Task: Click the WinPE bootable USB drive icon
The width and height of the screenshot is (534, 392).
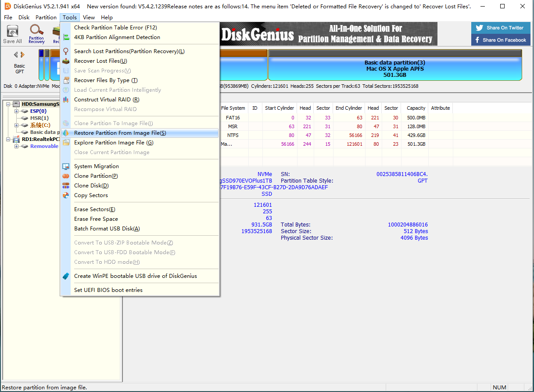Action: click(x=66, y=276)
